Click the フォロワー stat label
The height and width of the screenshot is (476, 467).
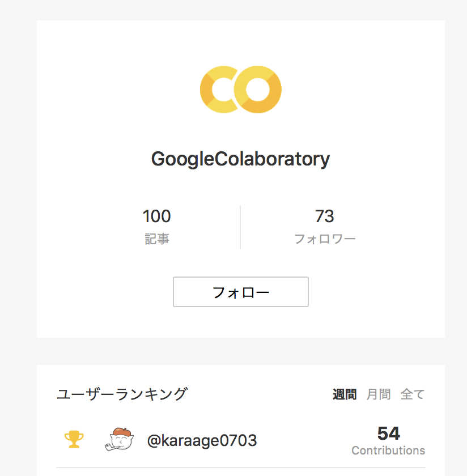(x=325, y=238)
